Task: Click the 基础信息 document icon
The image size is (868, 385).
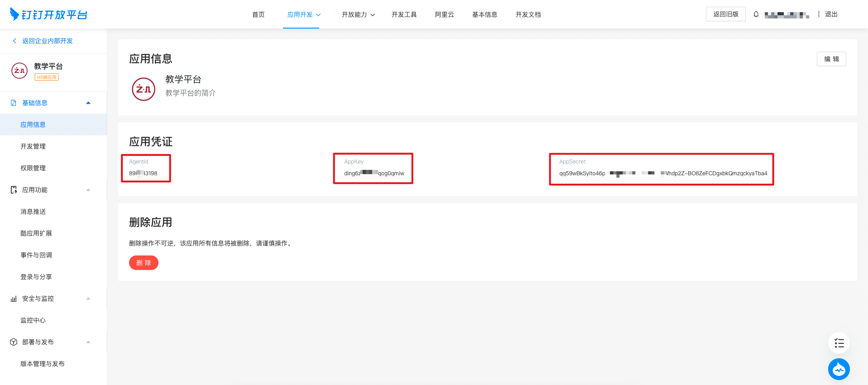Action: click(14, 103)
